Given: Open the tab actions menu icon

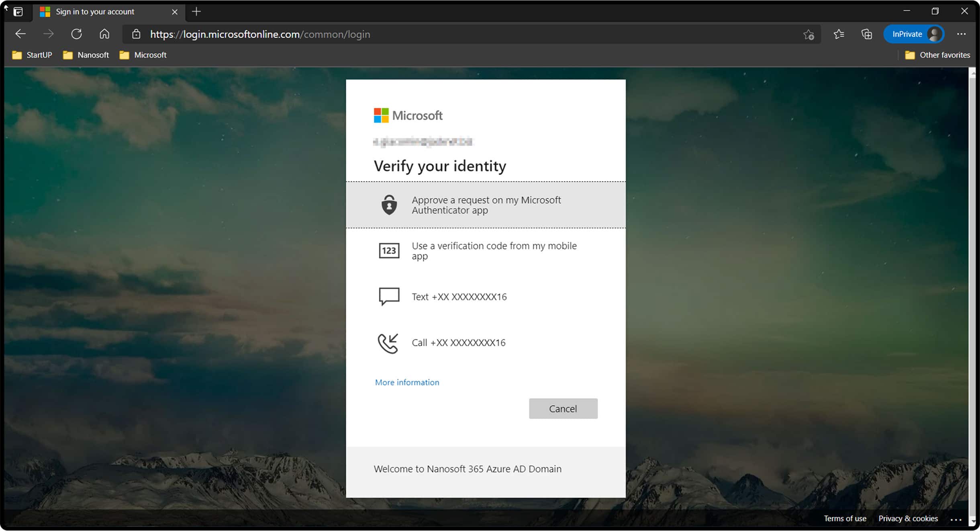Looking at the screenshot, I should click(18, 12).
